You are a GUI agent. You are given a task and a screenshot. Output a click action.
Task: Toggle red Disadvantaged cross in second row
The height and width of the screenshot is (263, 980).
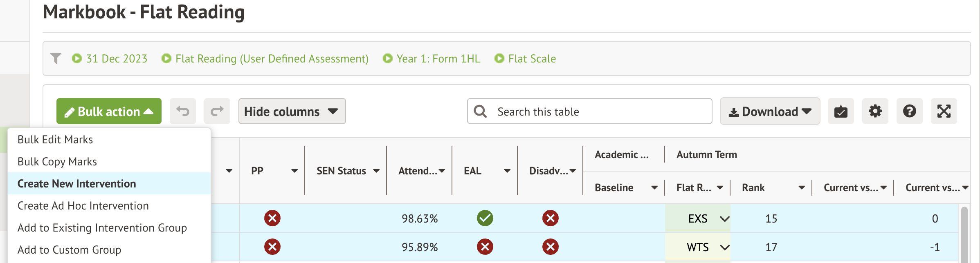tap(550, 247)
